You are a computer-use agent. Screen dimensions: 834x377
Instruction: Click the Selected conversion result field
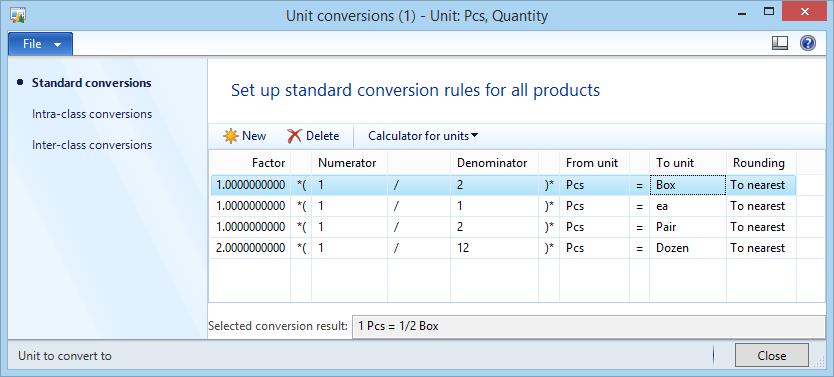pos(589,326)
